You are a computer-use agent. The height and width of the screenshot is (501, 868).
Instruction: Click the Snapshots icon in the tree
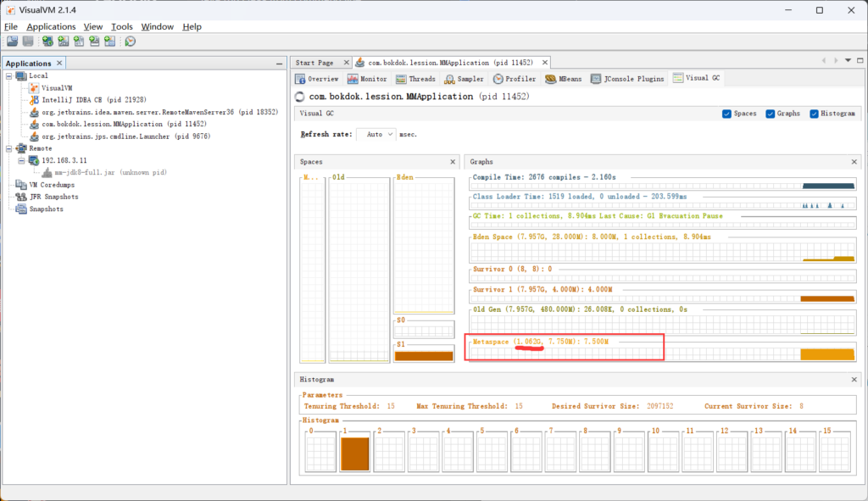click(x=21, y=209)
